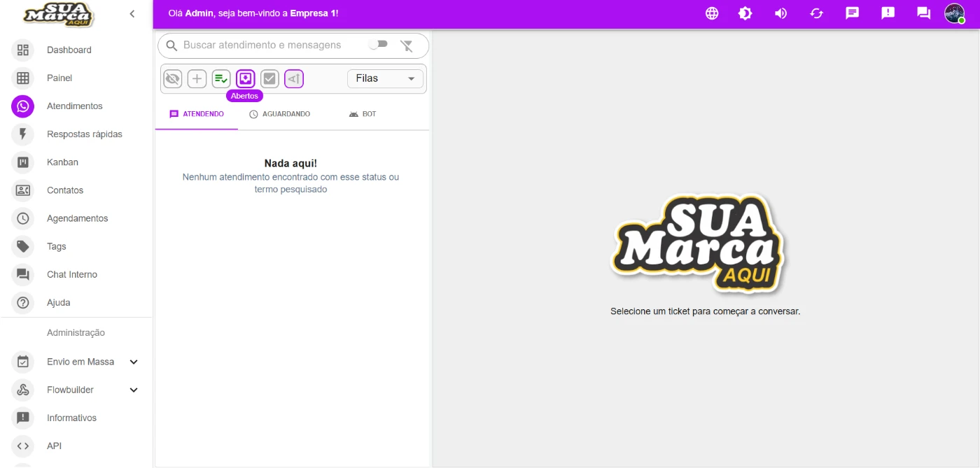Toggle the gray checkmark resolved button
This screenshot has height=468, width=980.
[269, 79]
